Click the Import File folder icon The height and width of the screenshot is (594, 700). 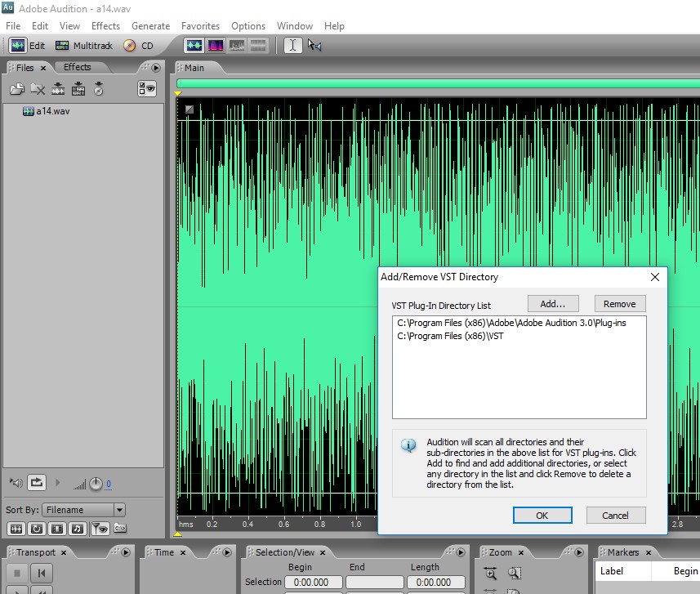[x=17, y=89]
